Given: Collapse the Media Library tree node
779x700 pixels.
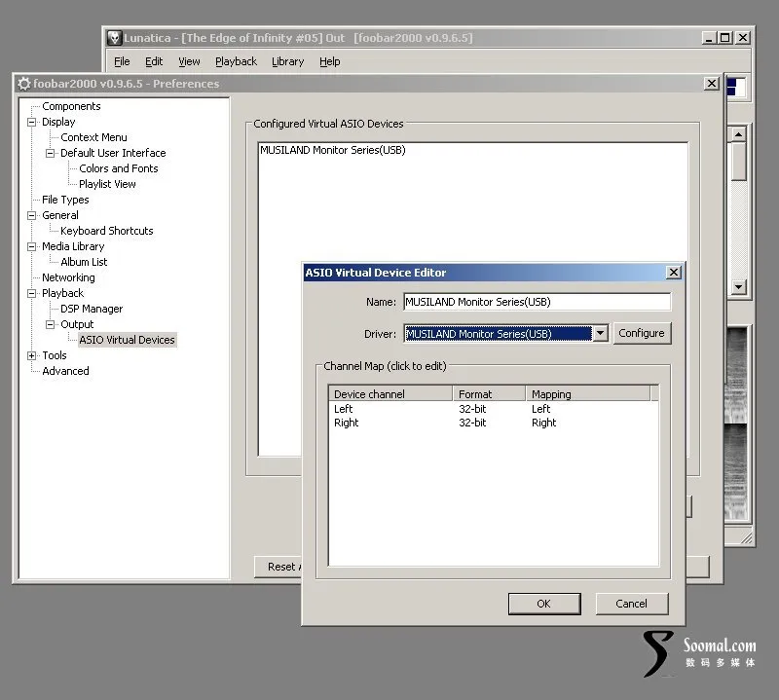Looking at the screenshot, I should tap(32, 247).
